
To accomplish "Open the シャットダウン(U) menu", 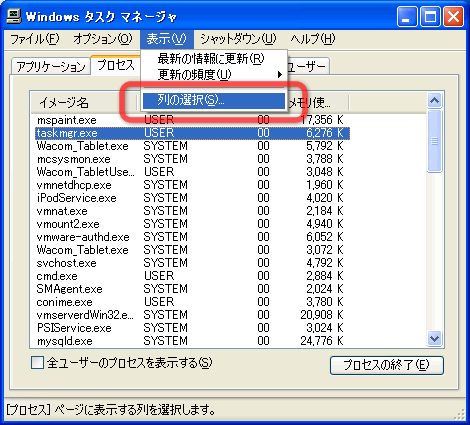I will [238, 39].
